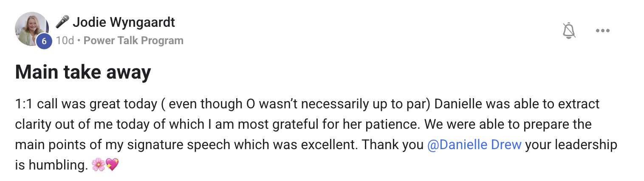
Task: Open Jodie Wyngaardt's profile via her name
Action: 124,22
